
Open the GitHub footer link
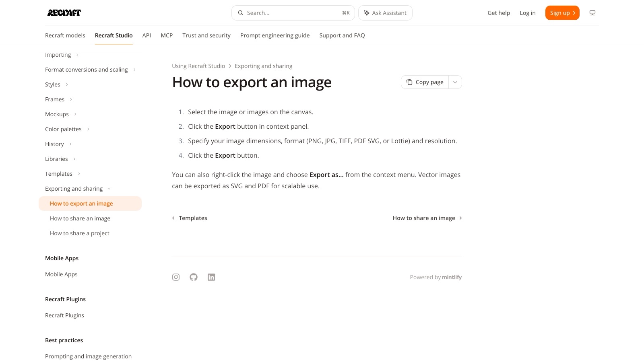194,277
